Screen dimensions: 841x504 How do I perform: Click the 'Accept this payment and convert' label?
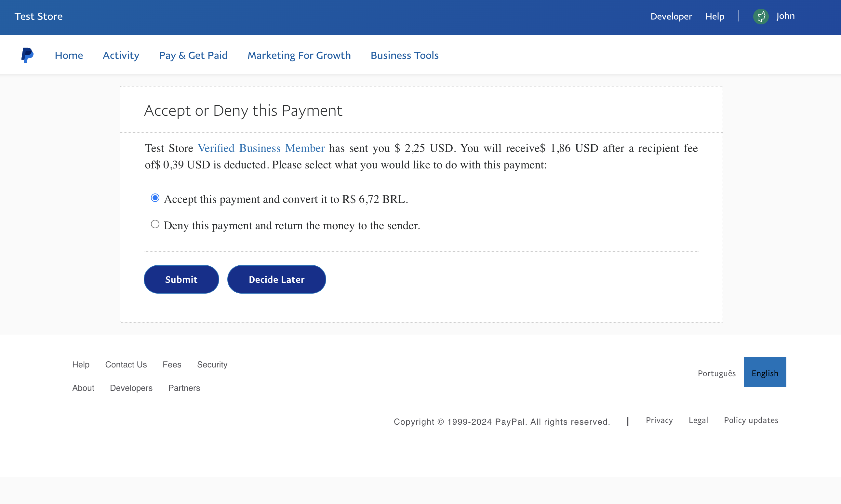coord(286,199)
